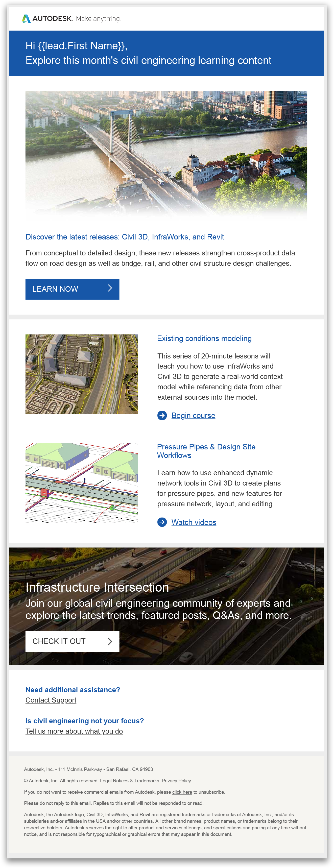Click 'Is civil engineering not your focus?' text
The image size is (334, 868).
(x=85, y=720)
